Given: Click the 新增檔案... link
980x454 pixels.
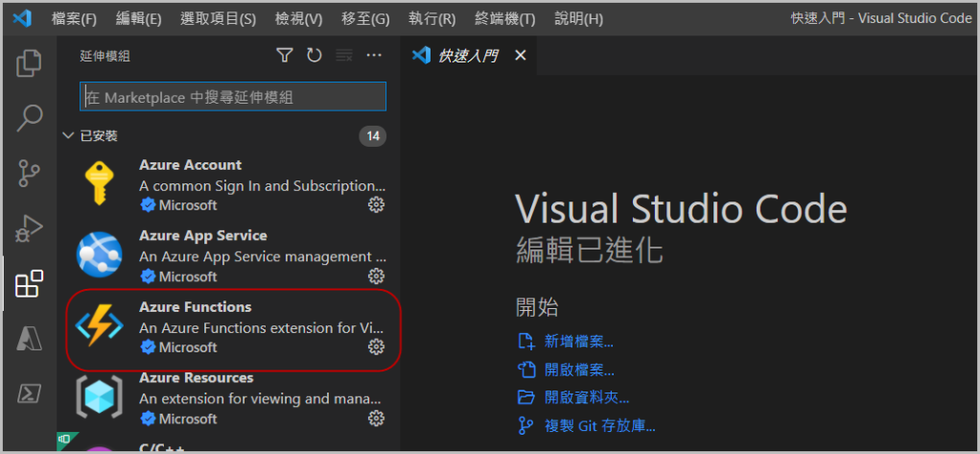Looking at the screenshot, I should click(577, 341).
